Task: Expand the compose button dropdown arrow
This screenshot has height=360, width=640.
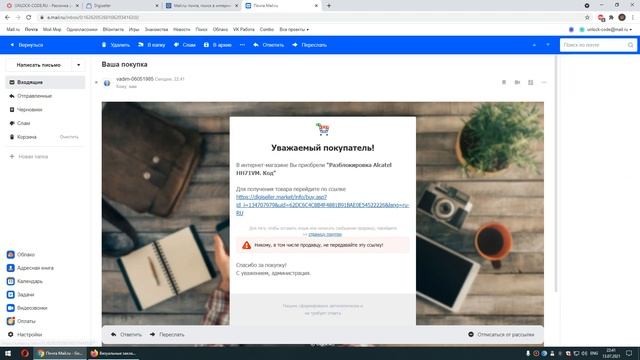Action: [x=78, y=65]
